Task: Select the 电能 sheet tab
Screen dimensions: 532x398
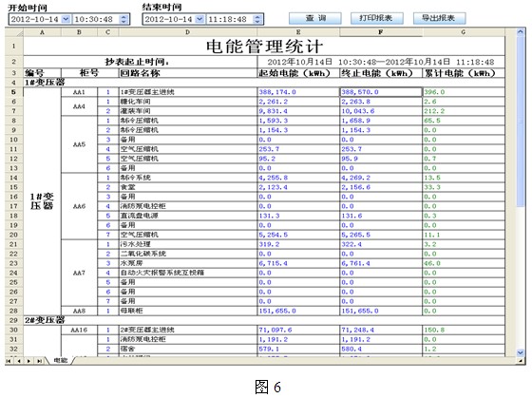Action: [61, 361]
